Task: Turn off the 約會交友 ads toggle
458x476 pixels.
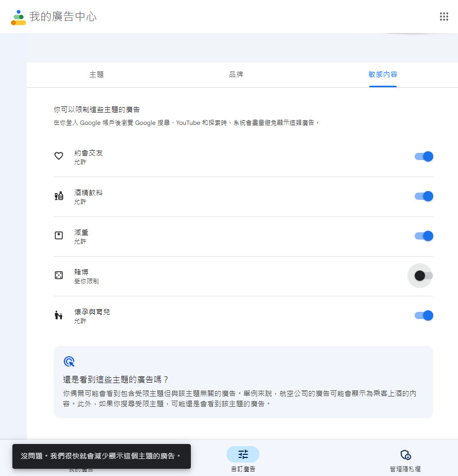Action: point(424,156)
